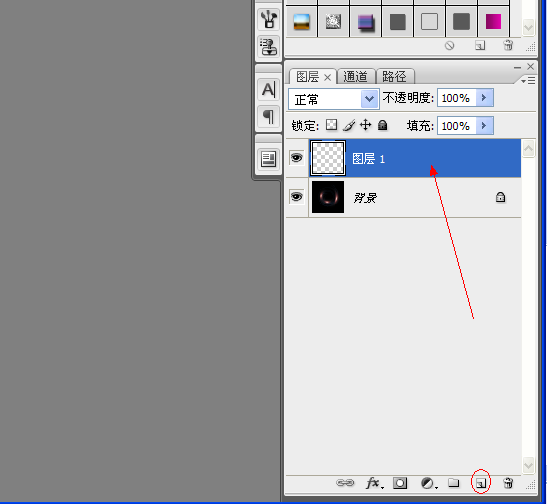
Task: Switch to the 通道 tab
Action: (356, 76)
